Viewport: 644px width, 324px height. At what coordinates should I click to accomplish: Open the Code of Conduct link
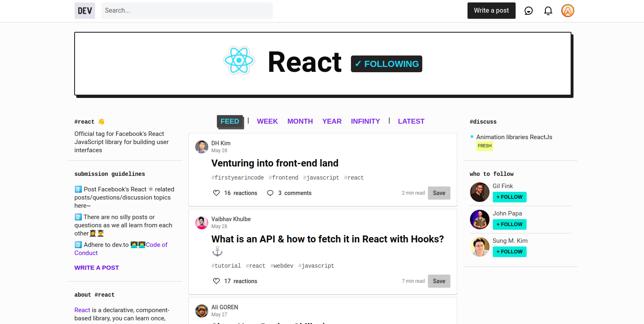coord(157,245)
